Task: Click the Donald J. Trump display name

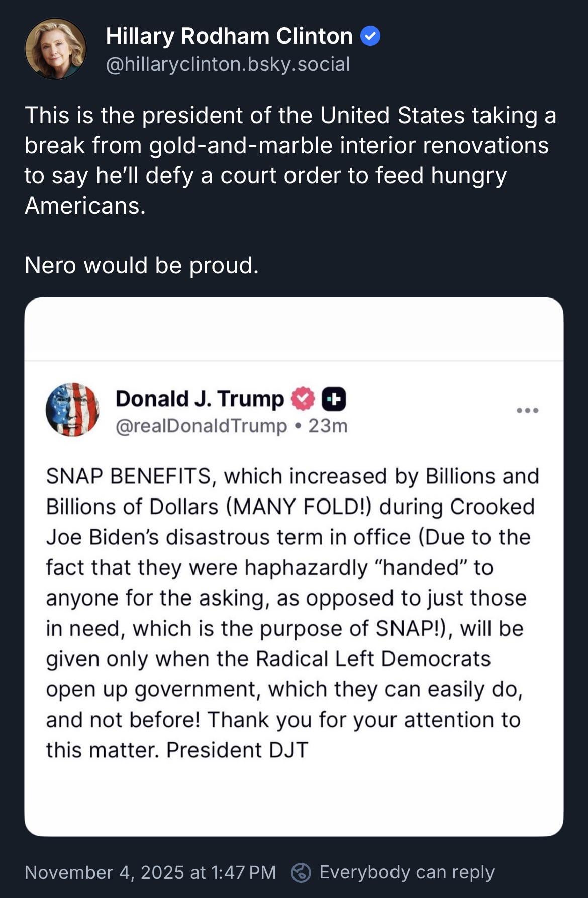Action: pyautogui.click(x=200, y=399)
